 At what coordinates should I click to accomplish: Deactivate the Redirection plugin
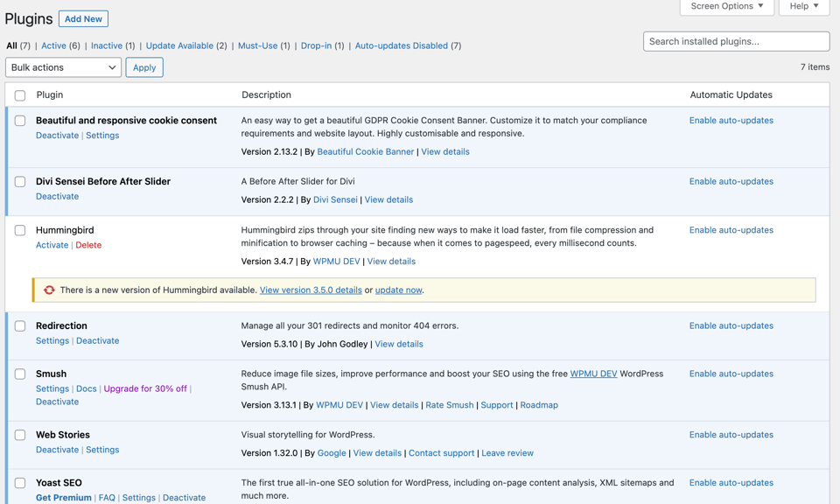pos(97,341)
